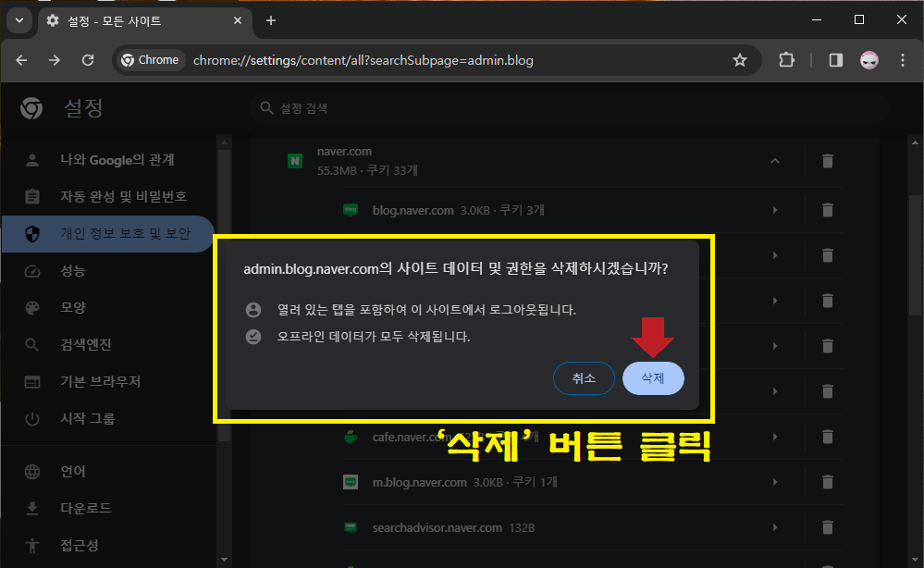This screenshot has height=568, width=924.
Task: Expand searchadvisor.naver.com row arrow
Action: [775, 527]
